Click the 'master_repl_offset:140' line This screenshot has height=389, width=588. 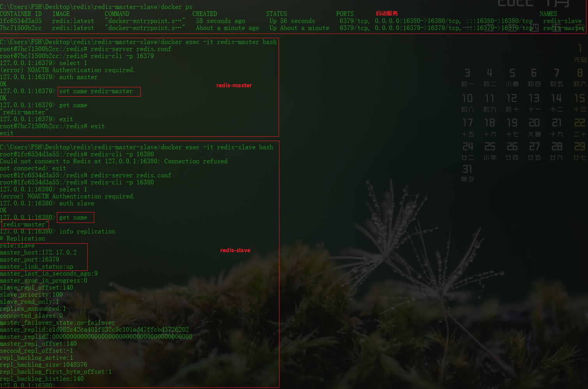[39, 343]
